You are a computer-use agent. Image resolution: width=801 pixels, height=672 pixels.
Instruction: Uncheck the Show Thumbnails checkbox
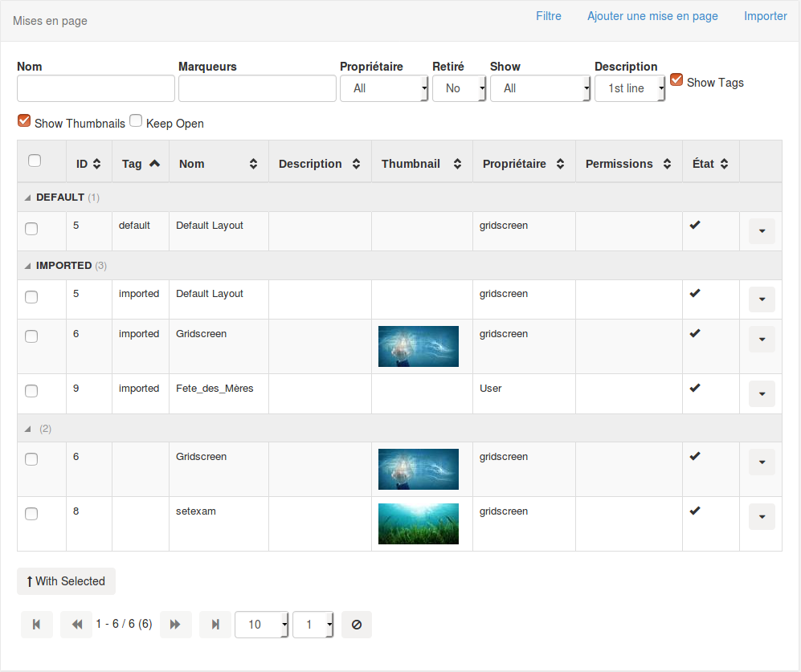point(24,121)
